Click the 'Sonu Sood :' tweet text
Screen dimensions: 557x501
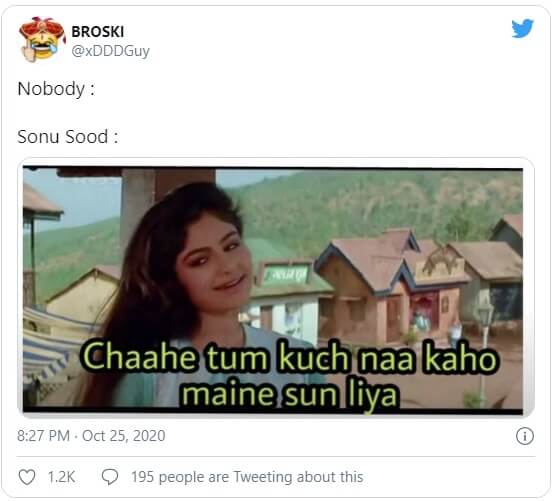(x=67, y=137)
